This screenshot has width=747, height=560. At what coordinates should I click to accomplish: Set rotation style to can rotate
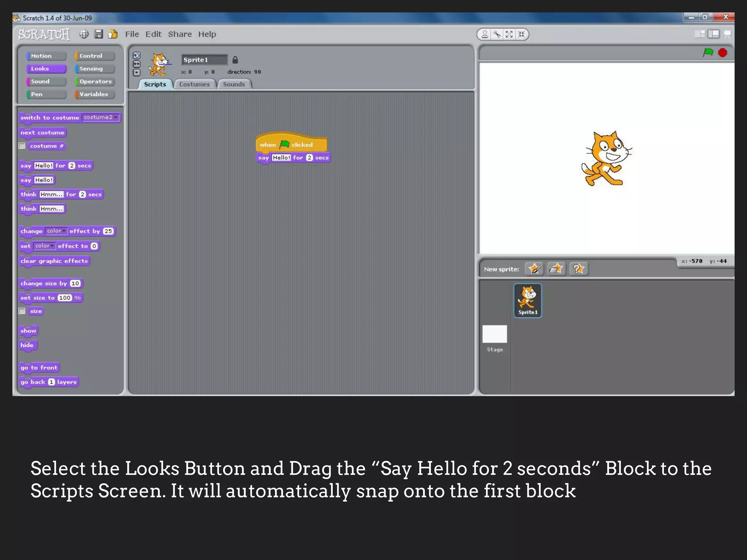136,55
